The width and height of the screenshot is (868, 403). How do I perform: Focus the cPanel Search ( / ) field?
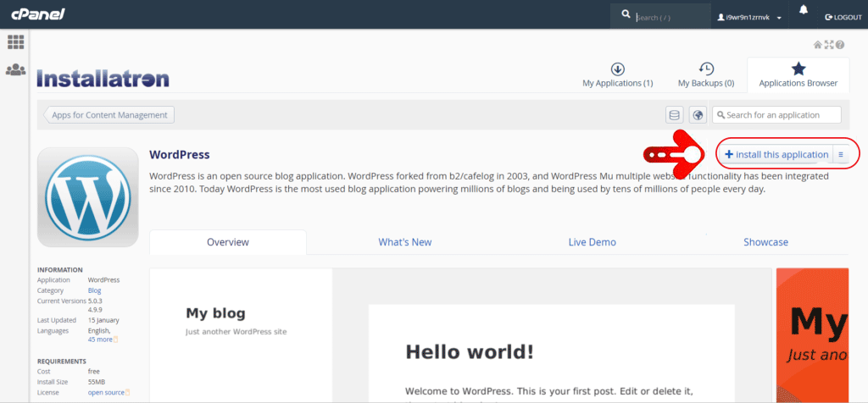(671, 18)
